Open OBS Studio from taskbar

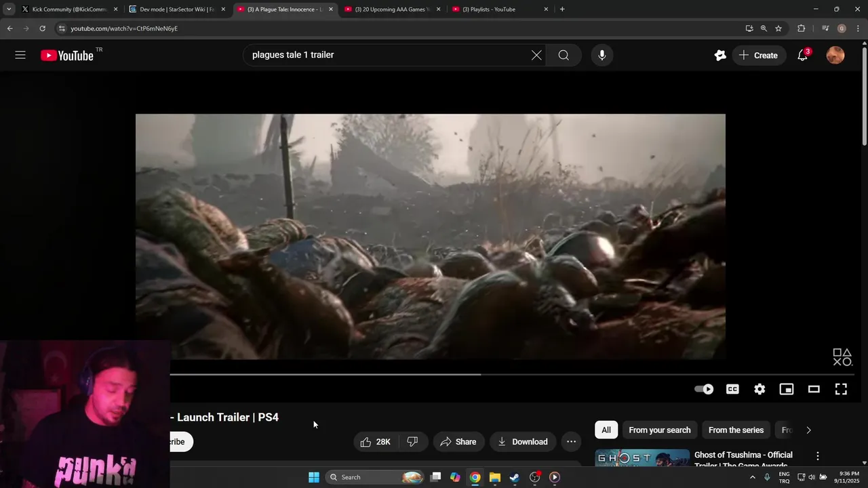tap(535, 477)
